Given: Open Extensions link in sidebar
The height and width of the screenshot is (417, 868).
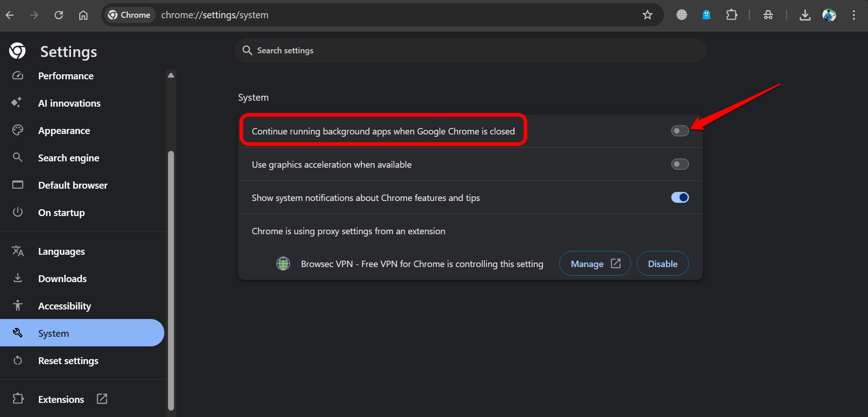Looking at the screenshot, I should tap(61, 399).
